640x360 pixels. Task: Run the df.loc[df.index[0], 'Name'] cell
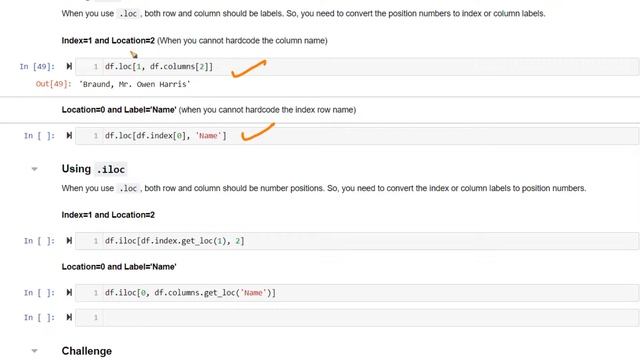(69, 136)
